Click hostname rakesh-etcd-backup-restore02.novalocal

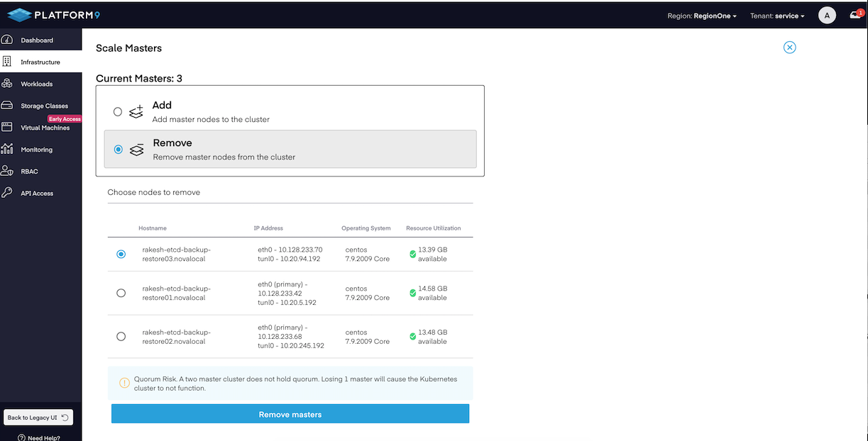point(177,336)
